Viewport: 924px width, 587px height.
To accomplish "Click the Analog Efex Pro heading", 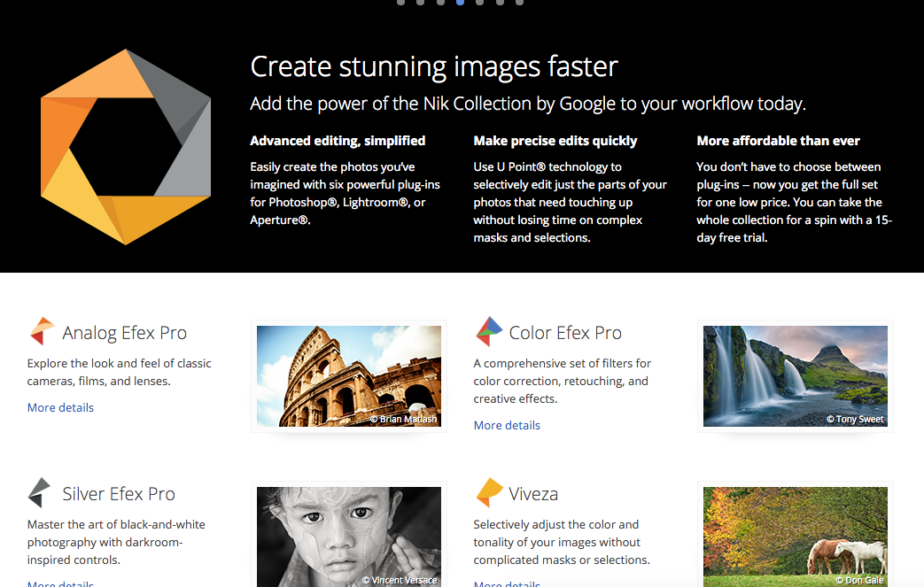I will (x=125, y=334).
